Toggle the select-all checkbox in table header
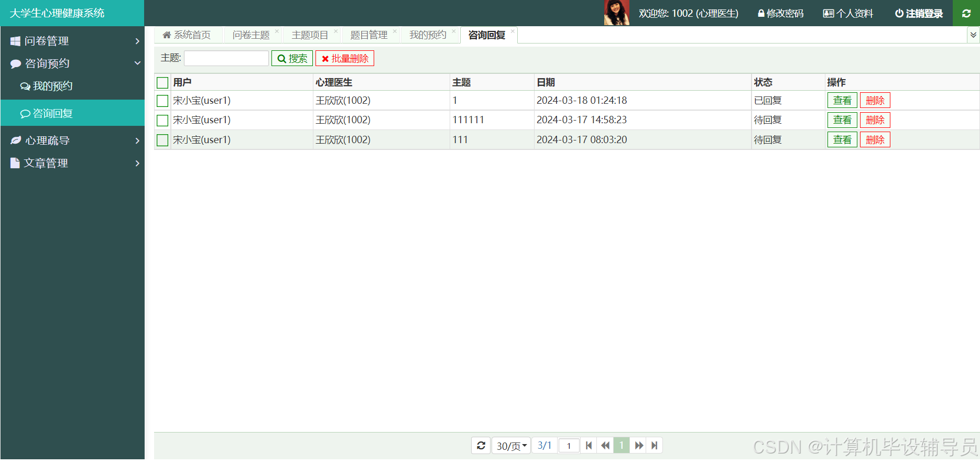980x464 pixels. point(162,82)
